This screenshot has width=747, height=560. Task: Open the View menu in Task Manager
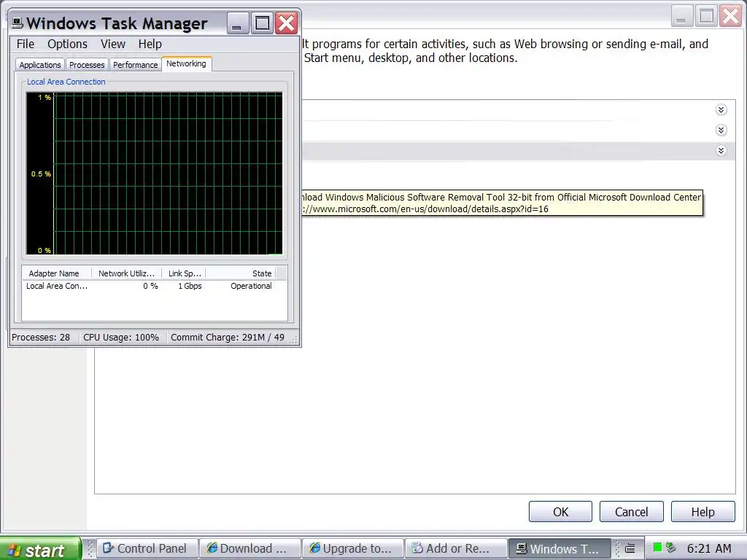(113, 44)
